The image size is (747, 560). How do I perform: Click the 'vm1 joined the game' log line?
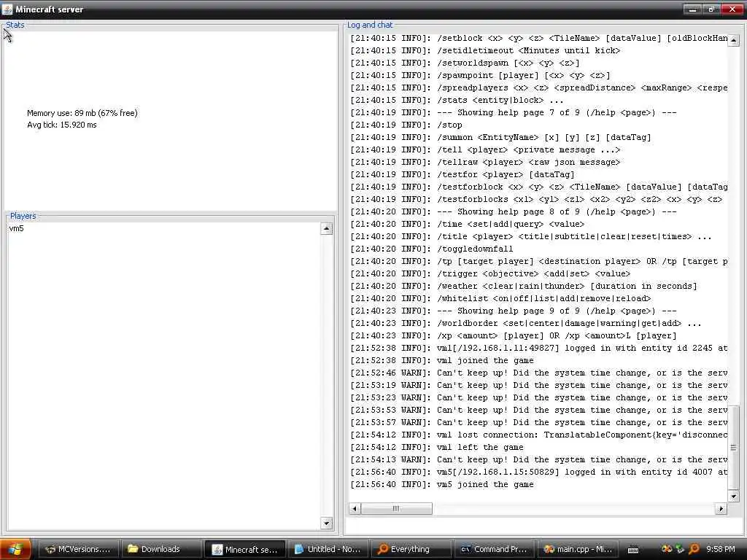click(441, 360)
